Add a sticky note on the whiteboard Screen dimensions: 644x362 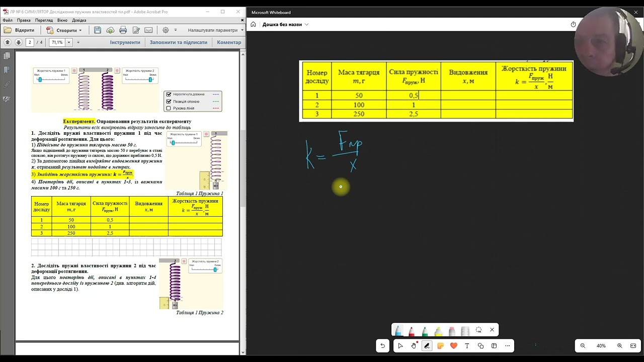pyautogui.click(x=440, y=346)
